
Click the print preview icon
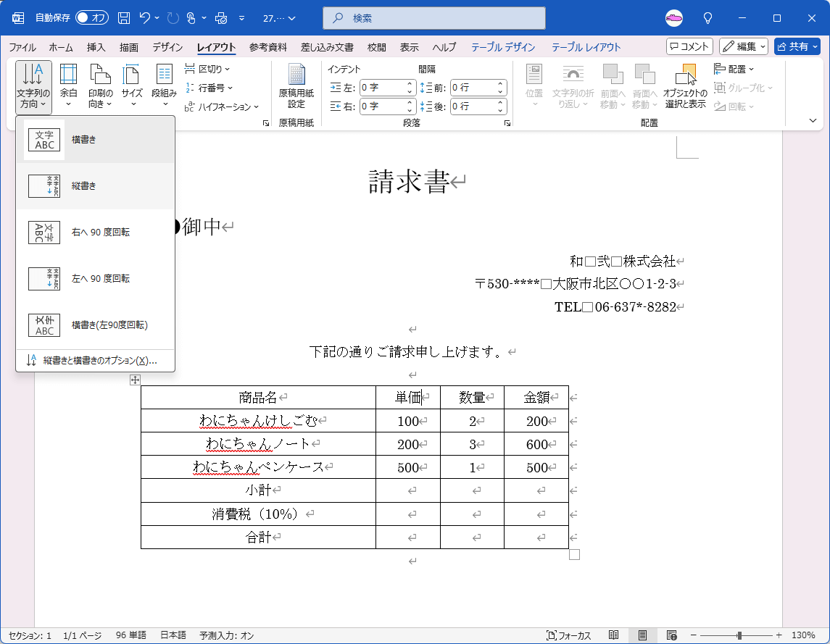tap(221, 18)
